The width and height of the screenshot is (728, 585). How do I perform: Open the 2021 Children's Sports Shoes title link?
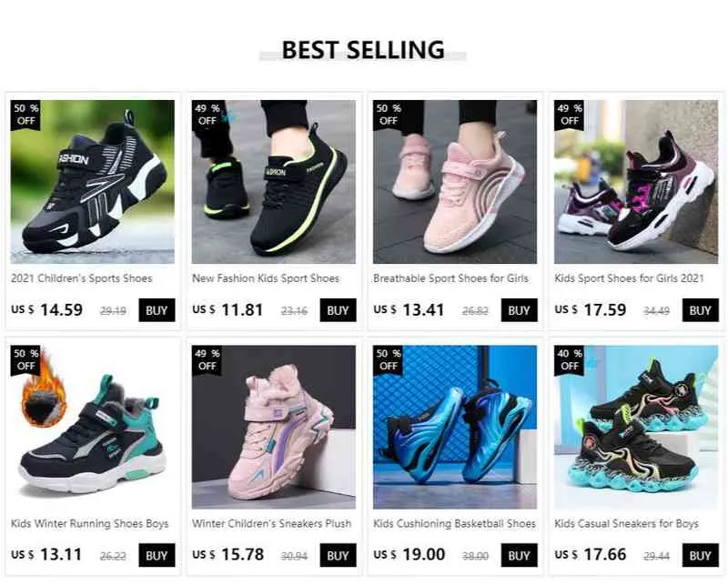tap(82, 278)
